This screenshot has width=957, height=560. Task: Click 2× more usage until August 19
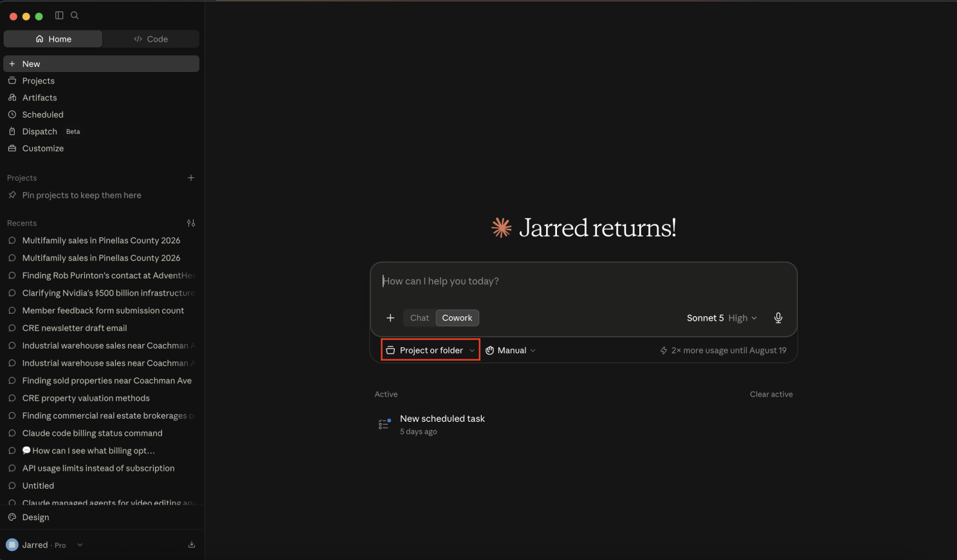coord(723,350)
